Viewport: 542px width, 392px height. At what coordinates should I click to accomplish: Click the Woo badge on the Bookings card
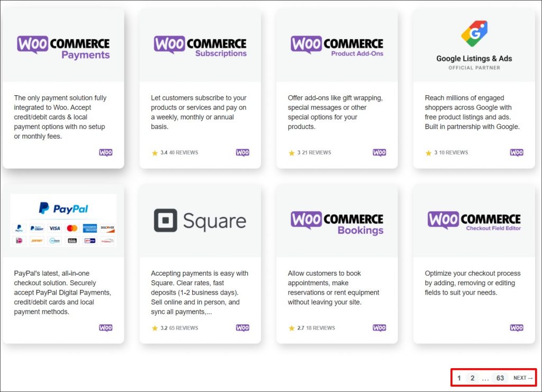point(380,327)
